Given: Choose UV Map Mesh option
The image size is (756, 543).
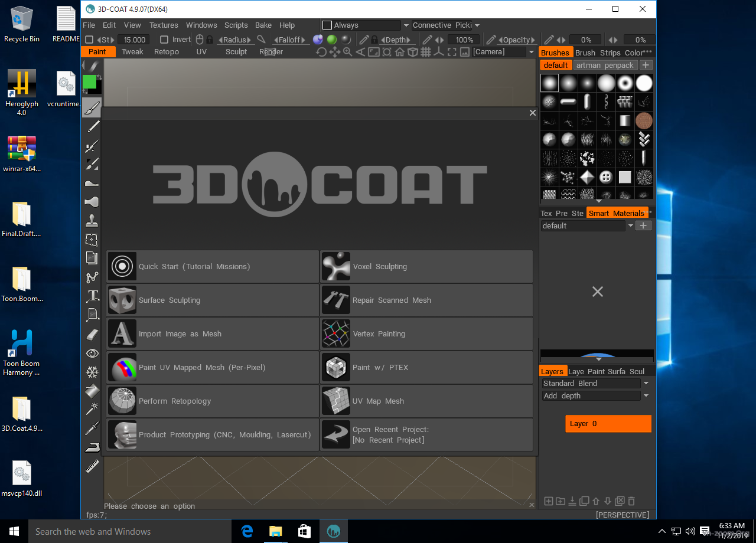Looking at the screenshot, I should point(426,401).
